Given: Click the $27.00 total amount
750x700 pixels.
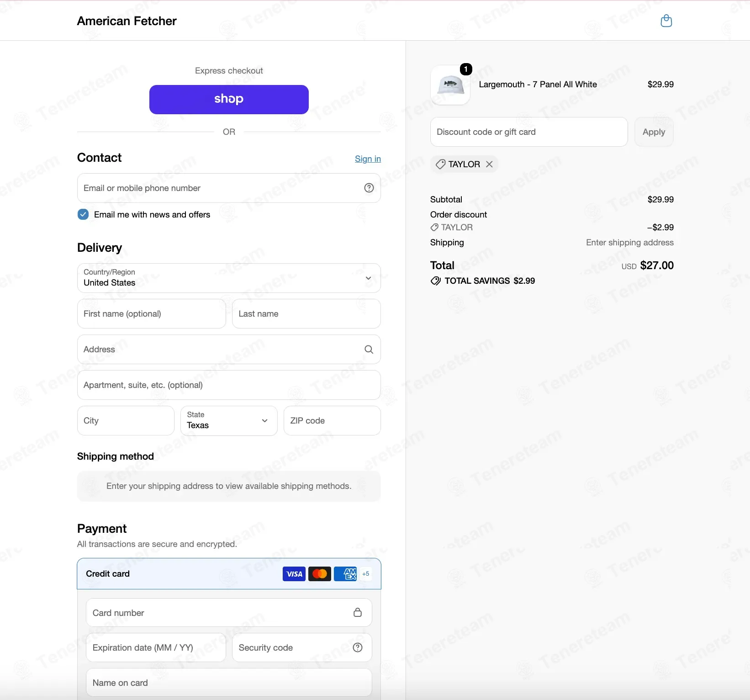Looking at the screenshot, I should coord(657,265).
